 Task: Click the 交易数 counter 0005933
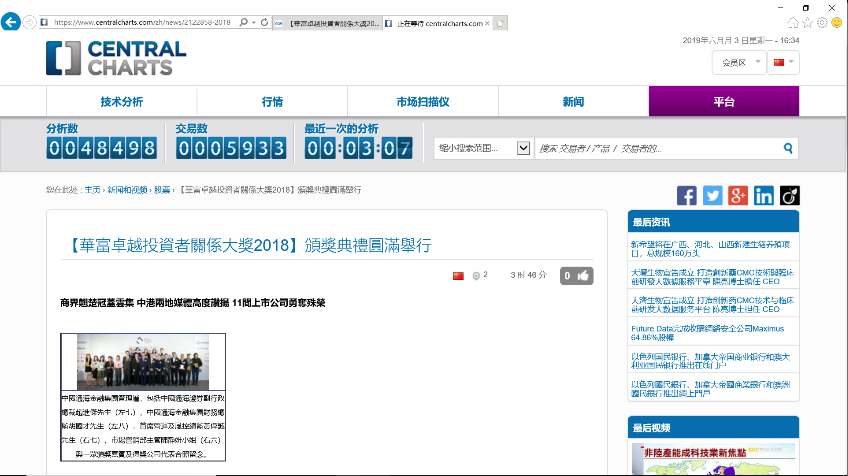click(x=231, y=148)
